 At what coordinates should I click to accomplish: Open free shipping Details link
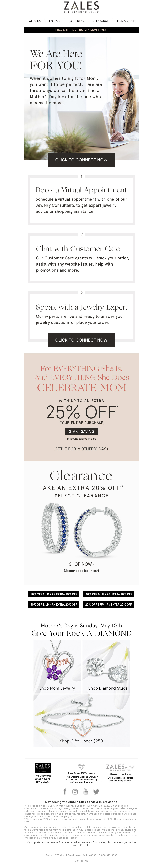click(x=103, y=30)
